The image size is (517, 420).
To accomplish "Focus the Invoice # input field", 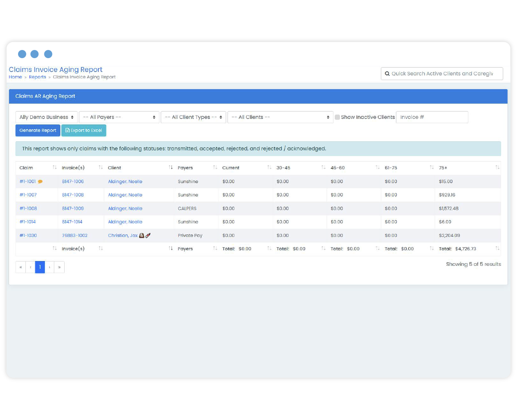I will click(x=432, y=117).
